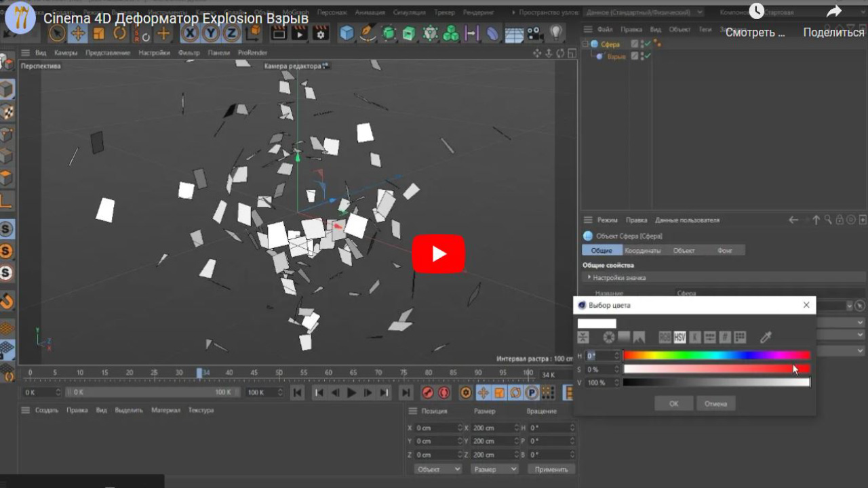Click the saturation S gradient slider
This screenshot has height=488, width=868.
coord(717,369)
